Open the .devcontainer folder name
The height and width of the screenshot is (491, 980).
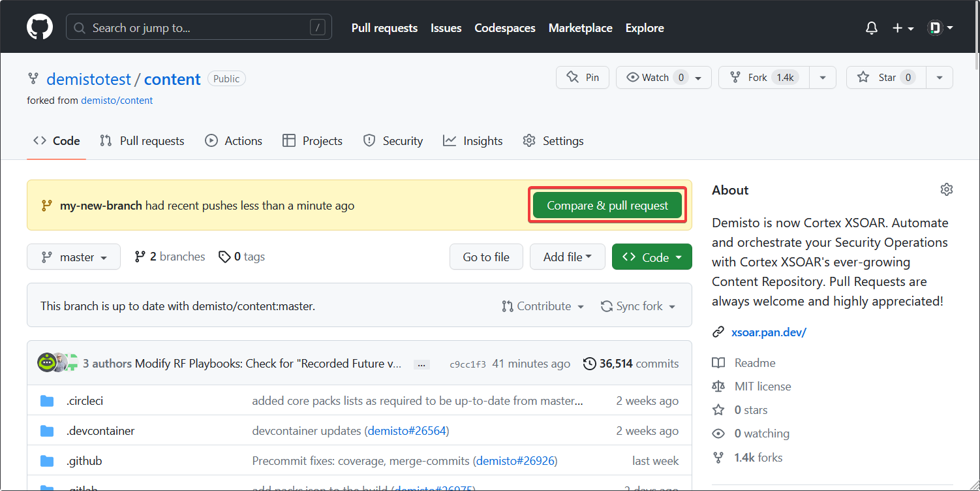pos(100,431)
